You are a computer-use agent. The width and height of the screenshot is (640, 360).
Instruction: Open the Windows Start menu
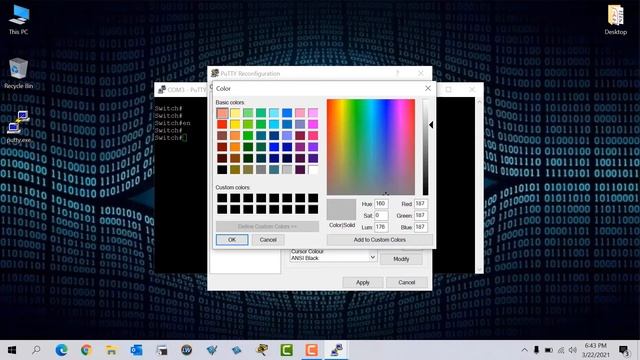pos(12,350)
